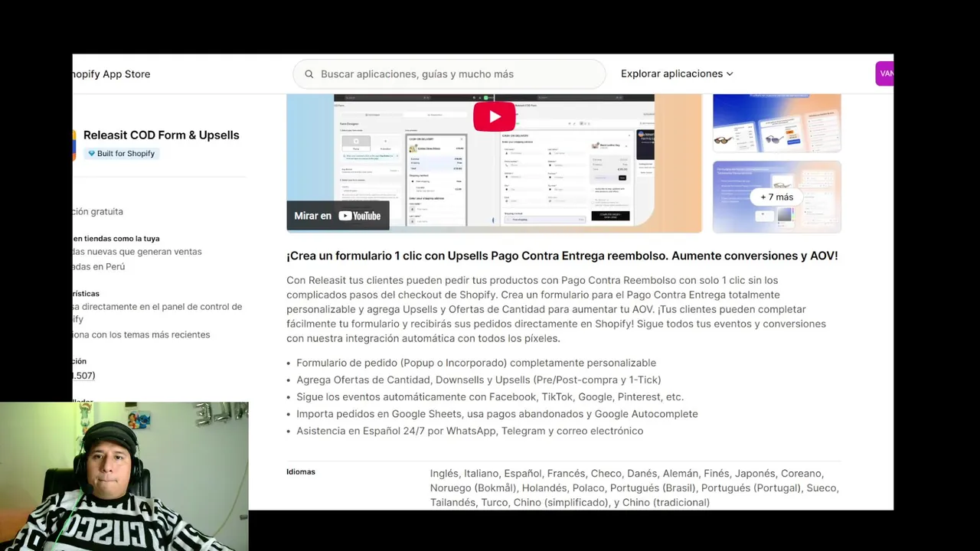Select the paragraph starting Con Releasit
The height and width of the screenshot is (551, 980).
click(x=556, y=309)
